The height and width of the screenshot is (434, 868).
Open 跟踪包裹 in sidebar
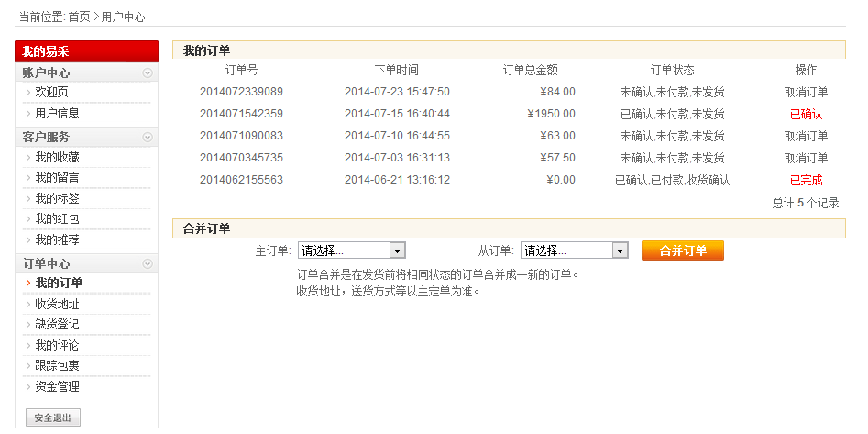click(57, 365)
